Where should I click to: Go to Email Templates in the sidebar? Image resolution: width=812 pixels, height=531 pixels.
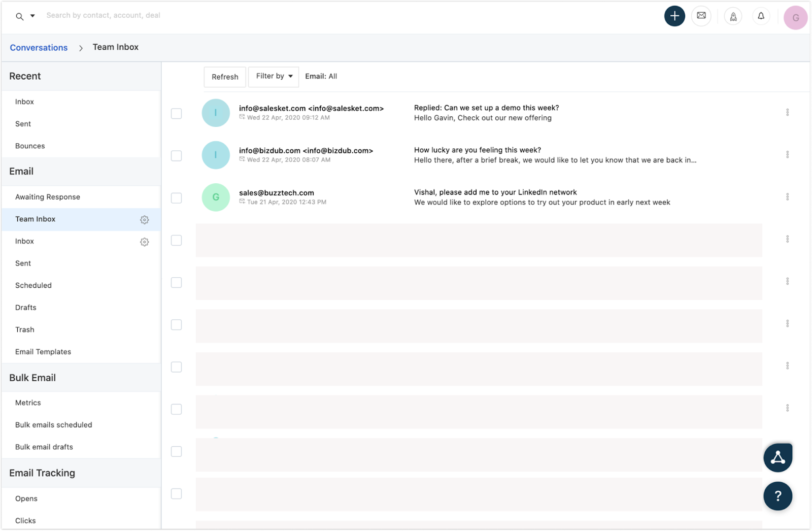tap(43, 351)
